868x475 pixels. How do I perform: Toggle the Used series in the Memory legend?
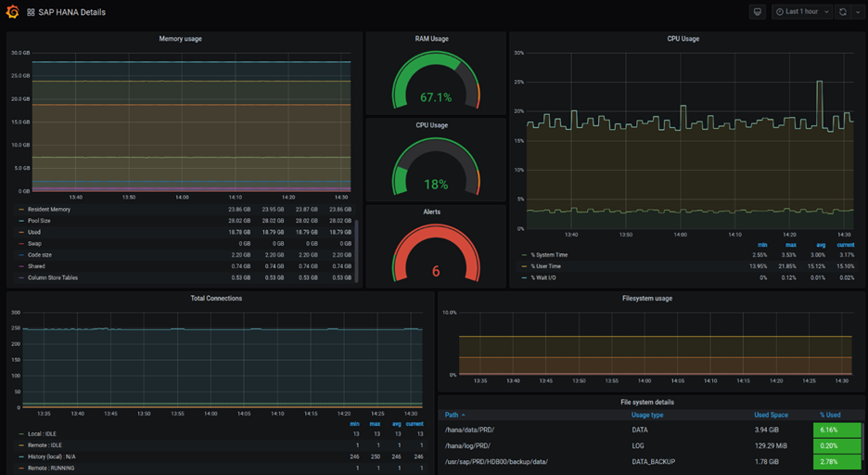tap(34, 233)
